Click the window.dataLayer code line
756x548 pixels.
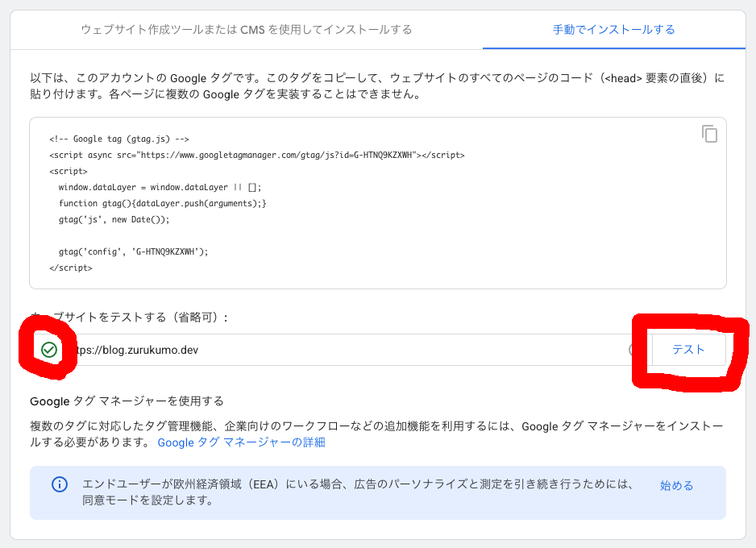(160, 187)
